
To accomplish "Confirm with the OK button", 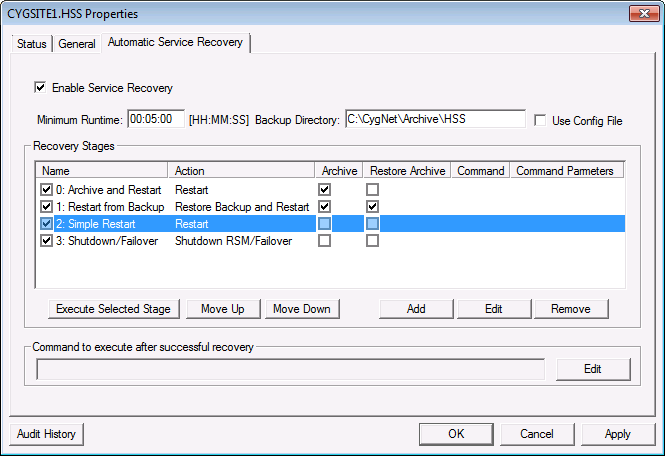I will point(456,434).
